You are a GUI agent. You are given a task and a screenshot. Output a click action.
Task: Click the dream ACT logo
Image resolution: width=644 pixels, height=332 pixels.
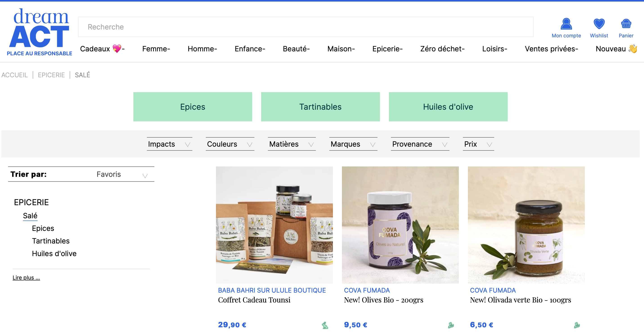point(40,32)
